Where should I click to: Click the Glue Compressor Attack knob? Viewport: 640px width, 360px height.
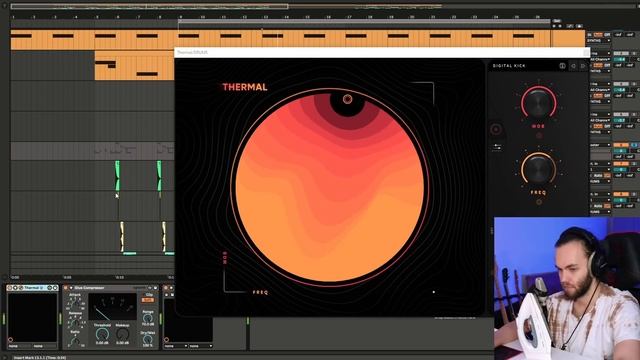tap(75, 303)
